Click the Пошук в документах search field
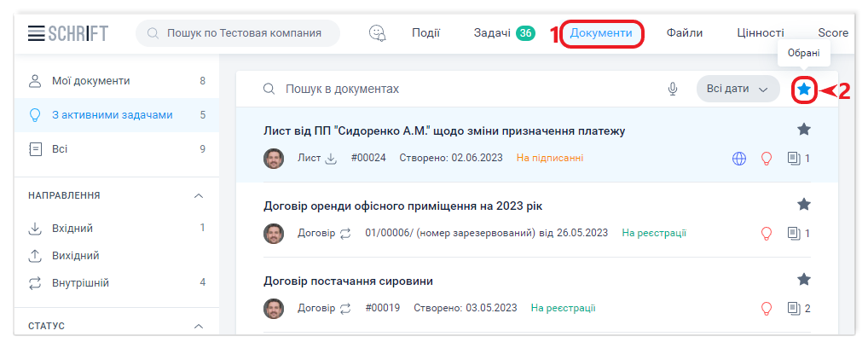868x348 pixels. pos(460,89)
